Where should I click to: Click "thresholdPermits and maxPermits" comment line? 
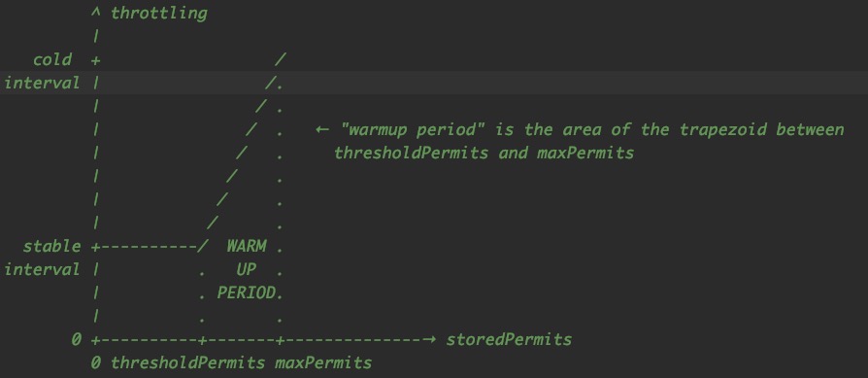pos(484,153)
